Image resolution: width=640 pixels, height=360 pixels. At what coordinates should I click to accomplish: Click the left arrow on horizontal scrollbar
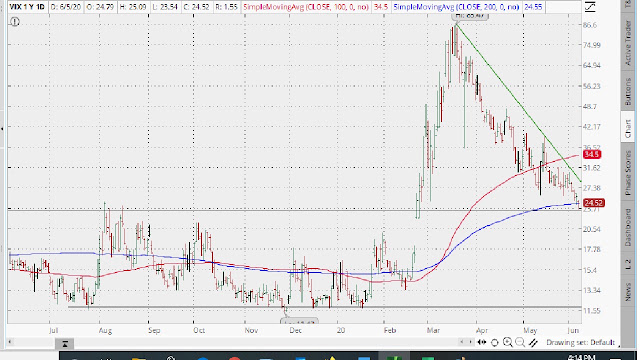[10, 342]
